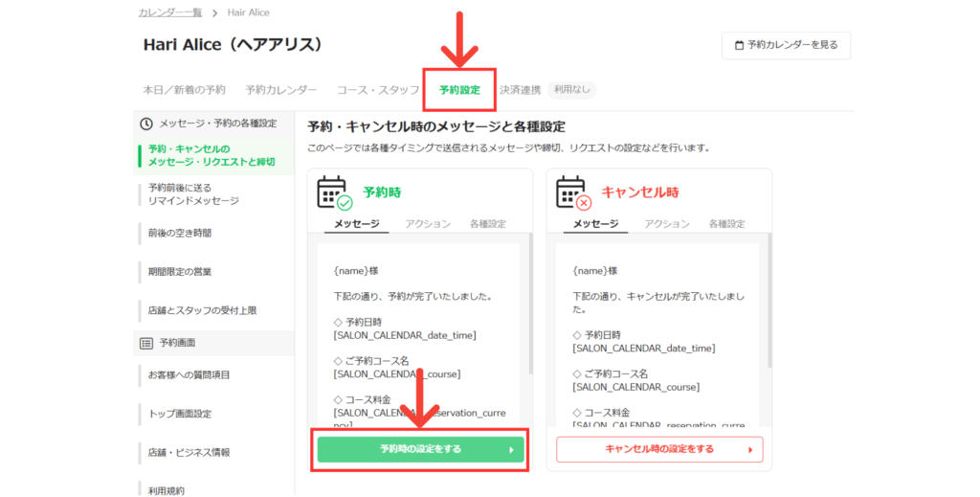Click the calendar X icon for キャンセル時
The image size is (980, 497).
pyautogui.click(x=573, y=192)
